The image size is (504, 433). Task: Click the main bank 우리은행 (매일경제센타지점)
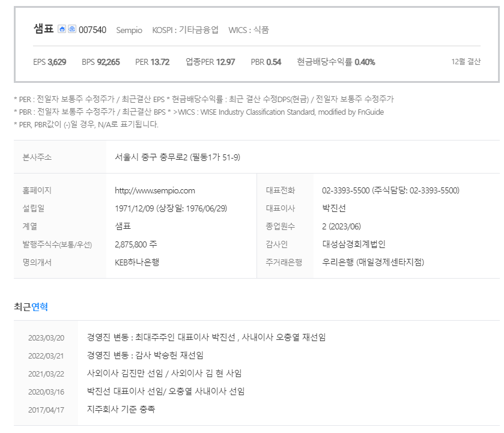[373, 262]
